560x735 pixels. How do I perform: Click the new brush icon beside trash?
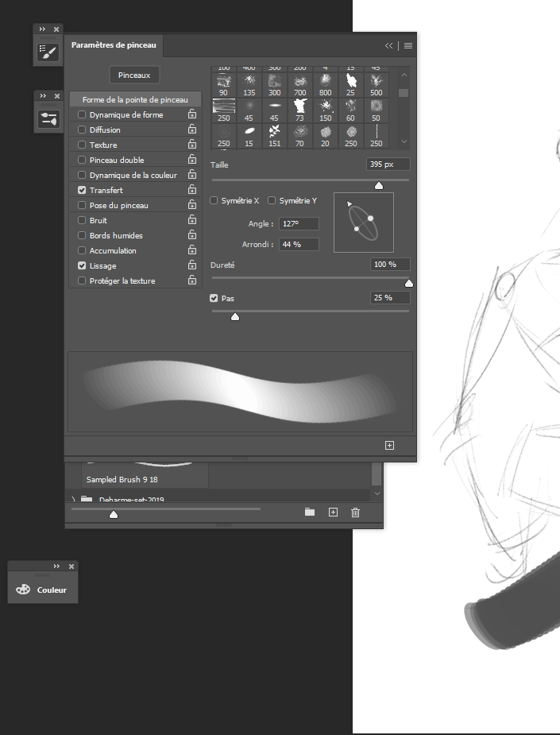click(333, 512)
